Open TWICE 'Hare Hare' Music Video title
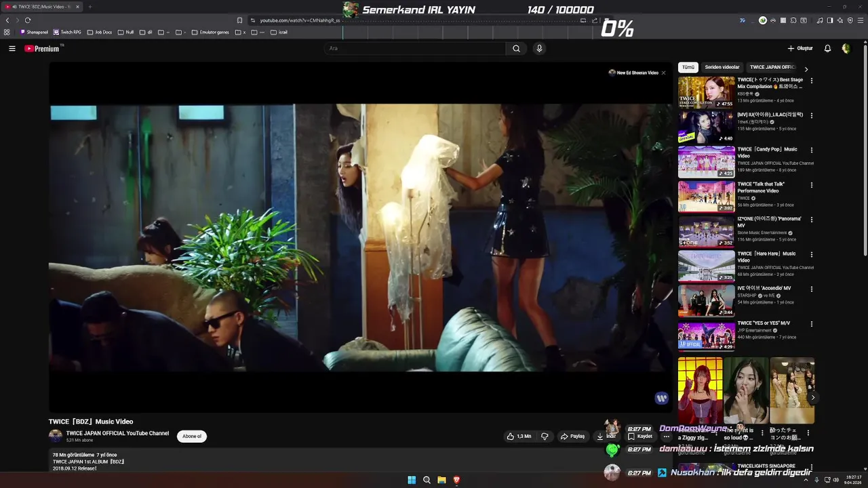The image size is (868, 488). click(x=766, y=257)
